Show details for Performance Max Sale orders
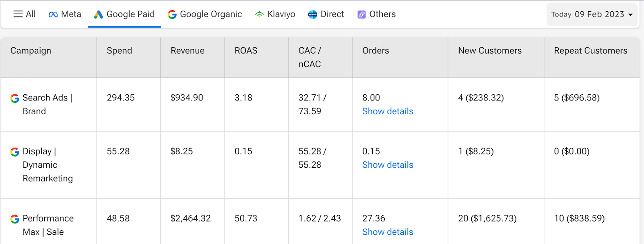Screen dimensions: 644x244 pyautogui.click(x=388, y=232)
